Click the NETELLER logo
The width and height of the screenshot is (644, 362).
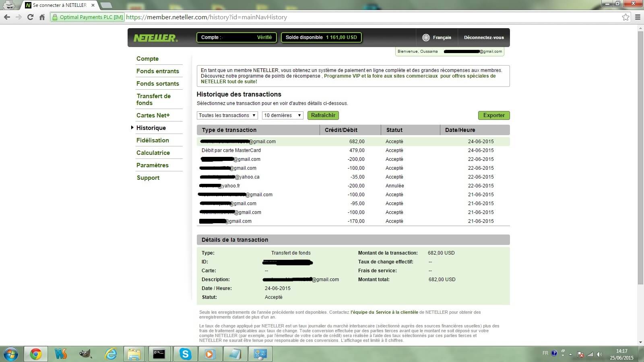coord(155,38)
